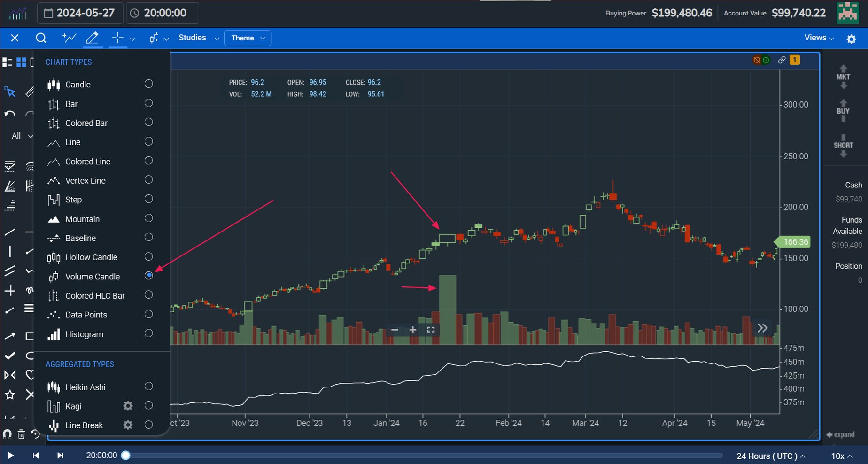Open the 10x playback speed dropdown
The width and height of the screenshot is (868, 464).
(840, 456)
